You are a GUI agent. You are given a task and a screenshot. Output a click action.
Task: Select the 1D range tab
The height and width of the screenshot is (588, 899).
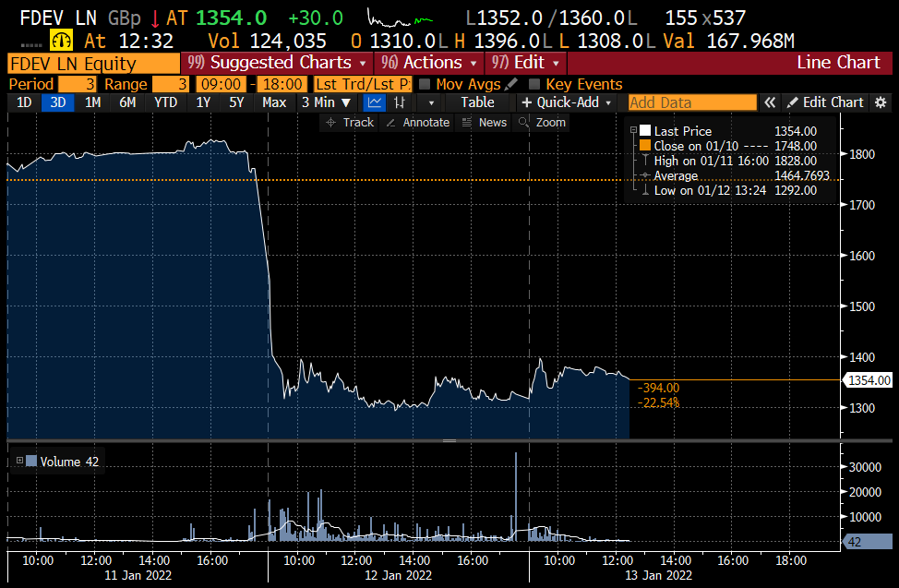coord(24,102)
